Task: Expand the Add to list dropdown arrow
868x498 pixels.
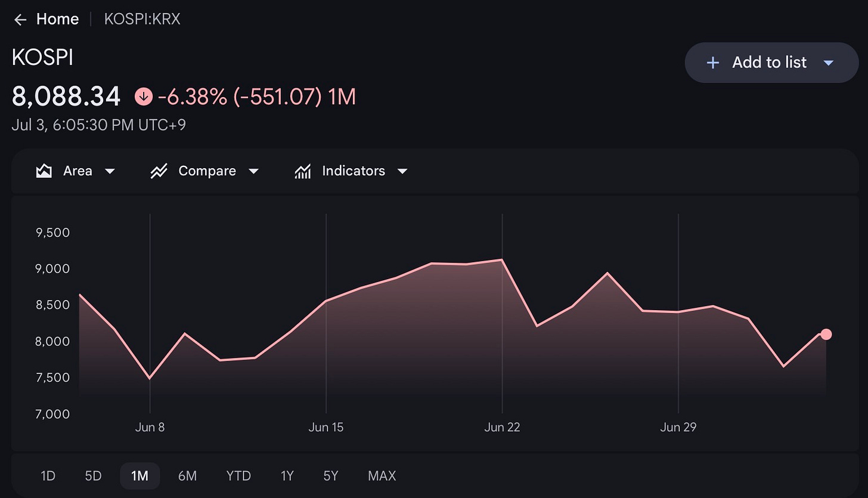Action: tap(828, 63)
